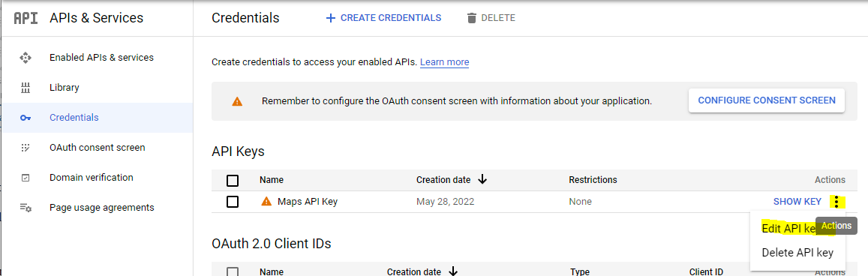The image size is (868, 276).
Task: Click the None restrictions cell
Action: click(580, 202)
